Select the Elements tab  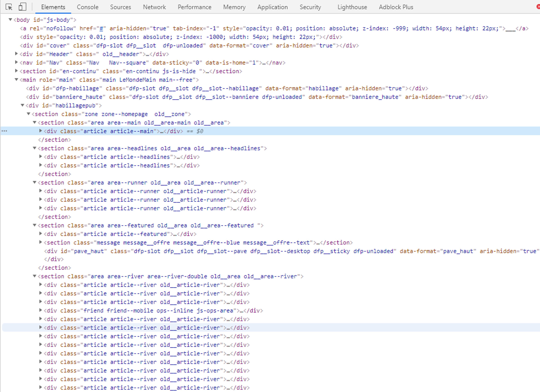click(53, 7)
